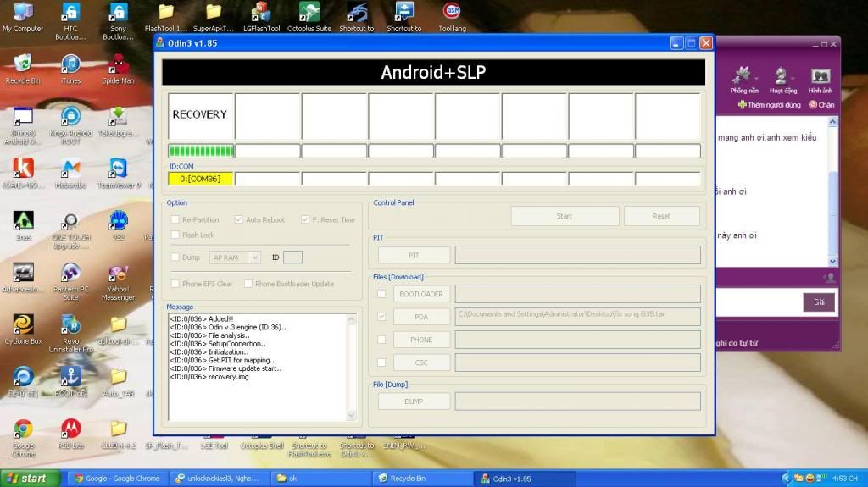Click Chặn in the chat window
Screen dimensions: 868x487
click(x=821, y=104)
